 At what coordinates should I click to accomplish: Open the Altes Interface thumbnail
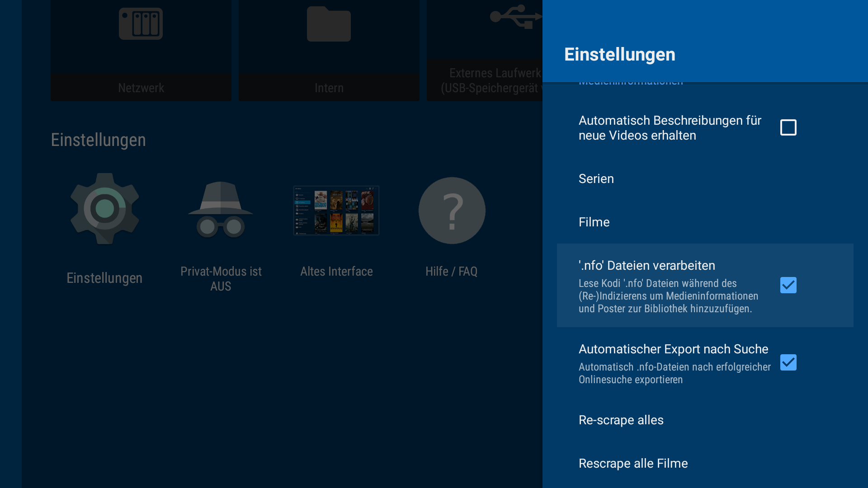click(x=336, y=211)
